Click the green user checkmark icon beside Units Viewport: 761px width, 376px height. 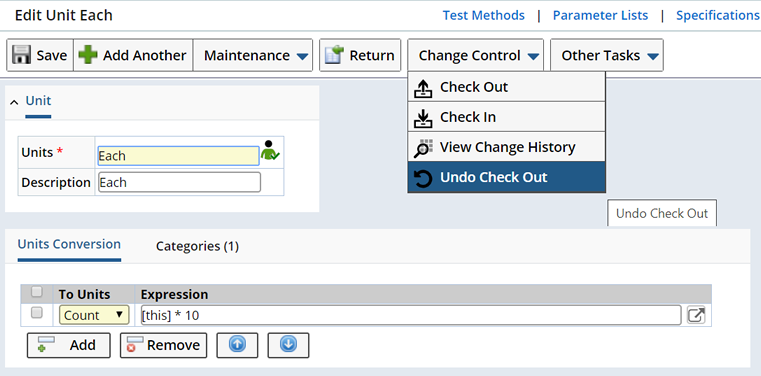[270, 150]
